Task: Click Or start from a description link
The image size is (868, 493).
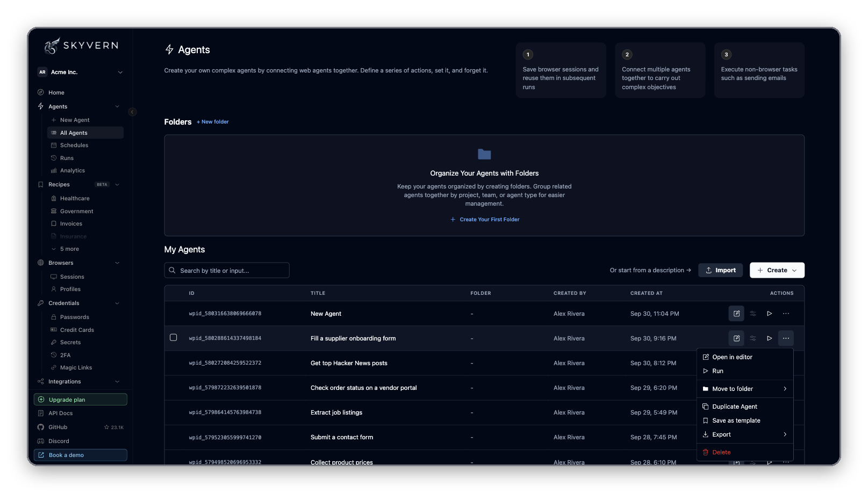Action: coord(650,270)
